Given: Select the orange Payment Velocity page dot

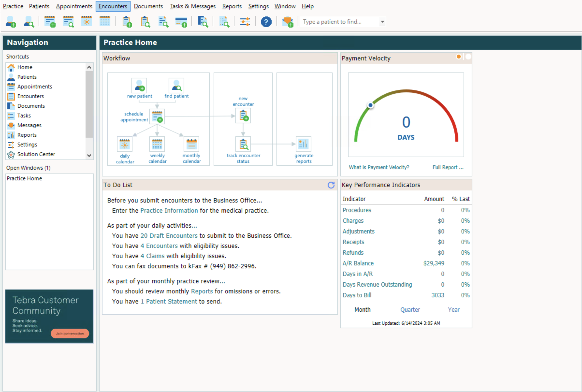Looking at the screenshot, I should [x=458, y=57].
